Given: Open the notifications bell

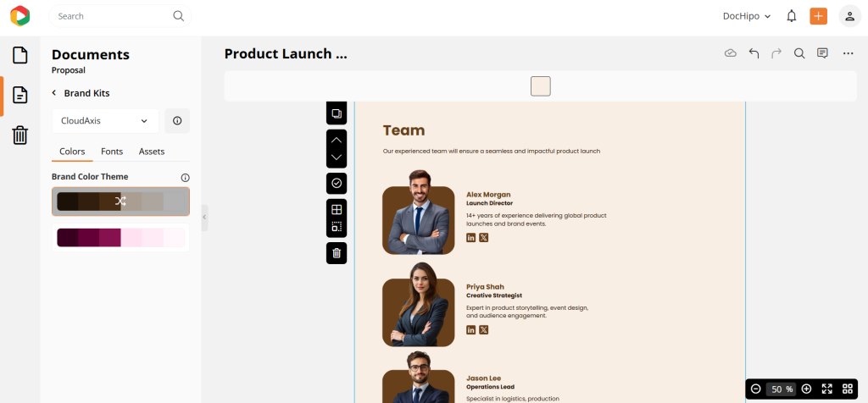Looking at the screenshot, I should click(x=792, y=16).
